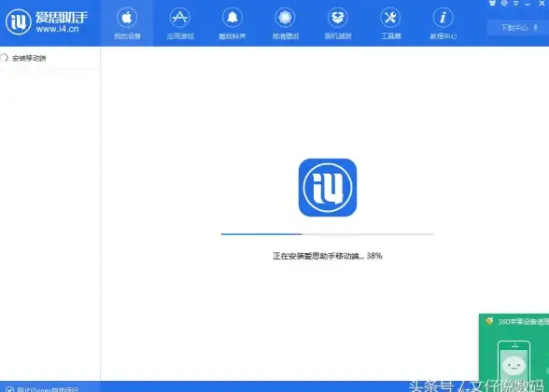Open settings gear icon in title bar
This screenshot has height=392, width=549.
pyautogui.click(x=504, y=3)
